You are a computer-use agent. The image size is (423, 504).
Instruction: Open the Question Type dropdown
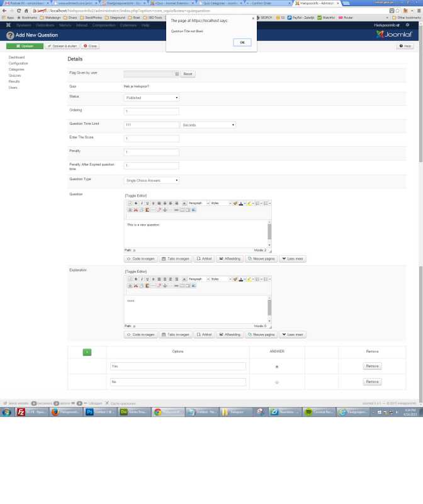152,180
